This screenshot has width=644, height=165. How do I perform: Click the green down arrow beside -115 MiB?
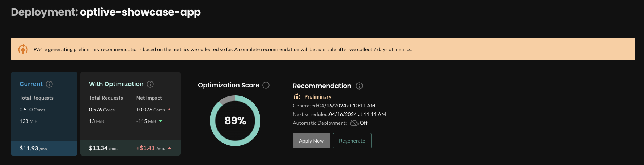click(x=161, y=121)
